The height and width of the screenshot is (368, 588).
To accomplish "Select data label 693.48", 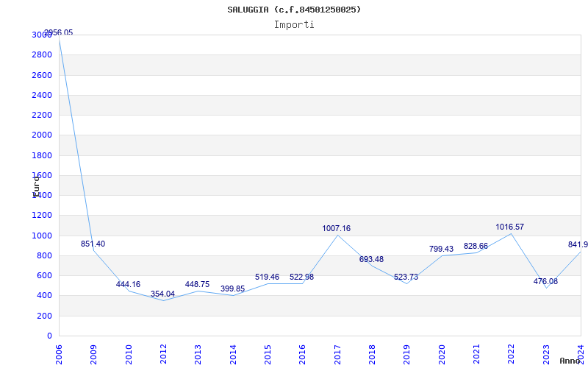I will (x=371, y=259).
